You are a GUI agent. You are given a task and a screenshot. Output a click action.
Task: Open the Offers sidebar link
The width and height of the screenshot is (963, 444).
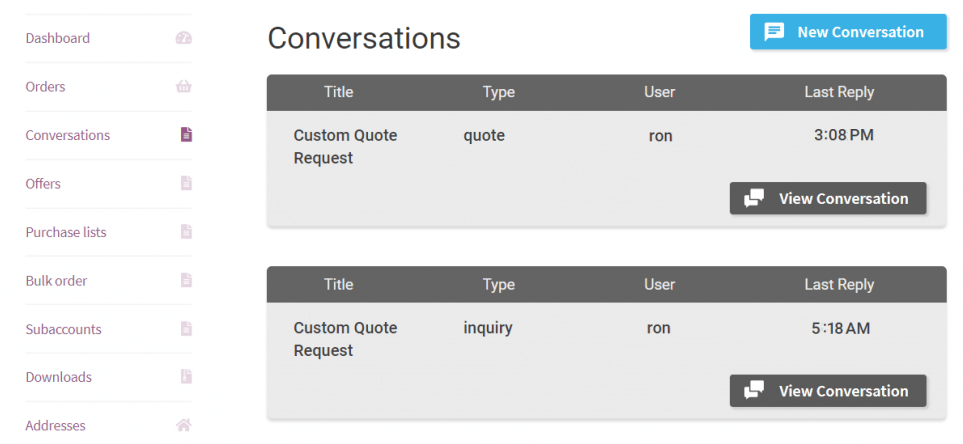point(43,184)
